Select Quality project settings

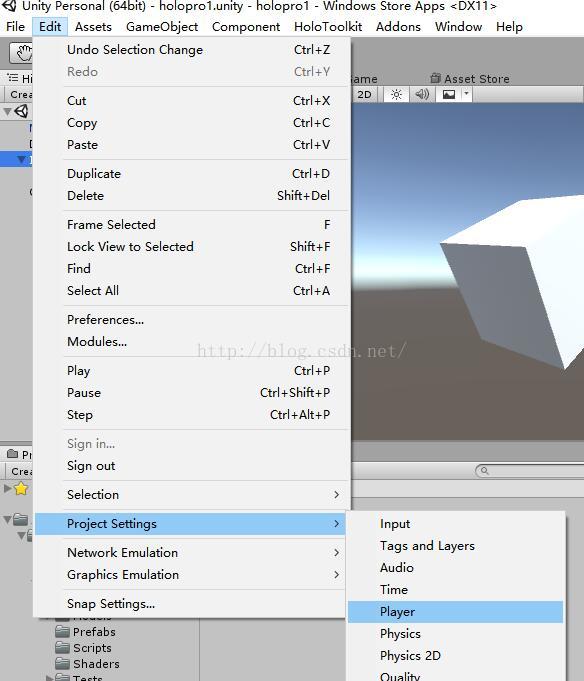[x=456, y=675]
